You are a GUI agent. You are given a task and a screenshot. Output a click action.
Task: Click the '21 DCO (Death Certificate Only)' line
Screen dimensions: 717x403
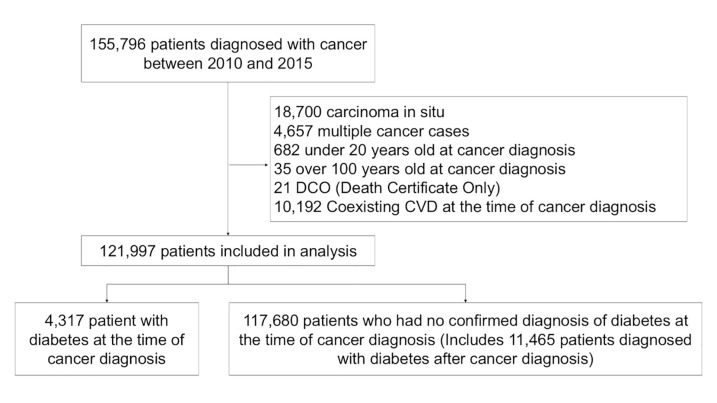[x=387, y=188]
